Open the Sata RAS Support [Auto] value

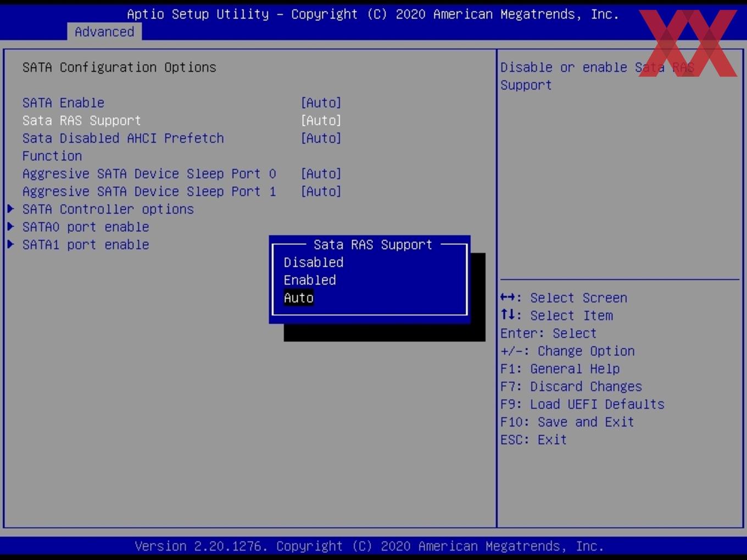tap(321, 120)
